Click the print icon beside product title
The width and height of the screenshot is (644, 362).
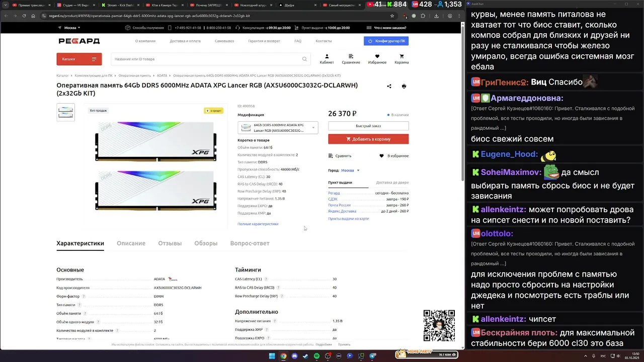(x=404, y=86)
